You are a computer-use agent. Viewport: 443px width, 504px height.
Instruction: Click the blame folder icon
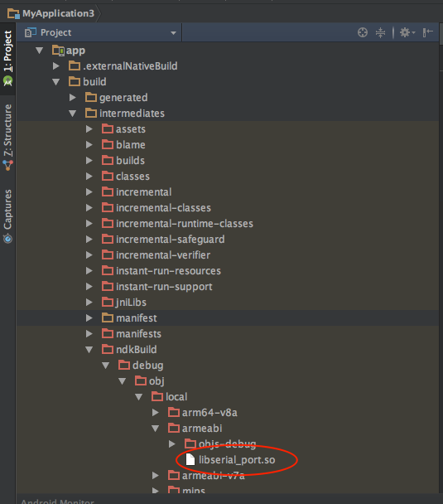click(108, 144)
